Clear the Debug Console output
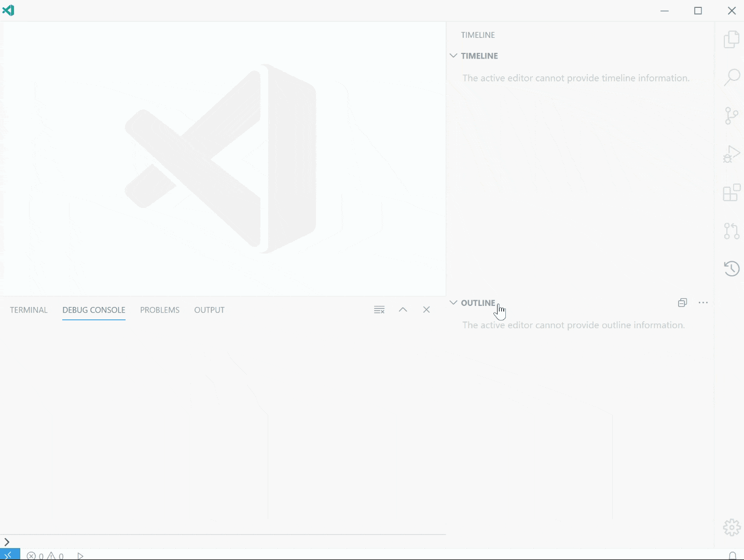The image size is (744, 560). [379, 310]
